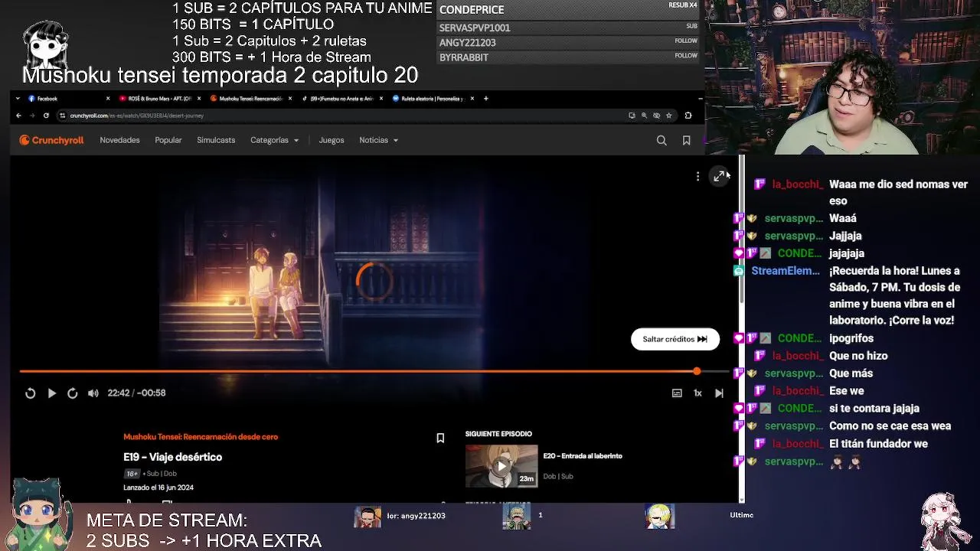Close the Facebook browser tab
980x551 pixels.
pos(108,99)
